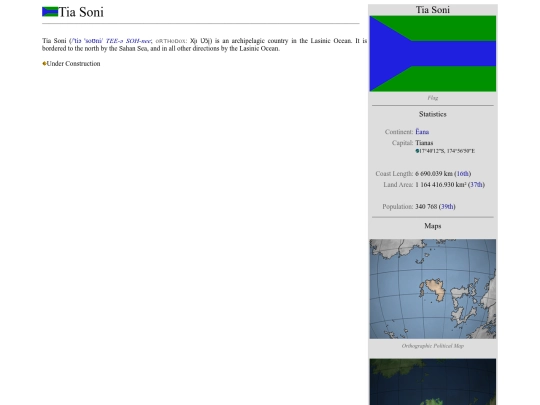Click the Continent label in the infobox
540x405 pixels.
click(399, 132)
